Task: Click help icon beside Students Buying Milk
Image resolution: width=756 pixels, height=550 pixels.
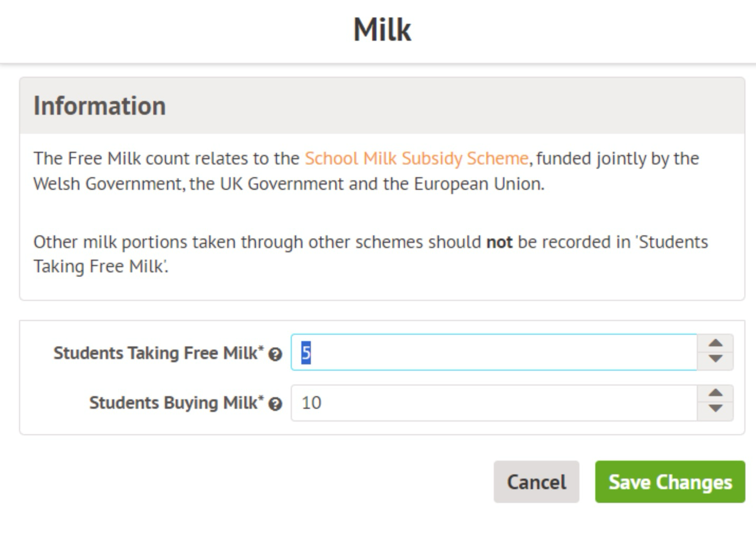Action: (x=275, y=405)
